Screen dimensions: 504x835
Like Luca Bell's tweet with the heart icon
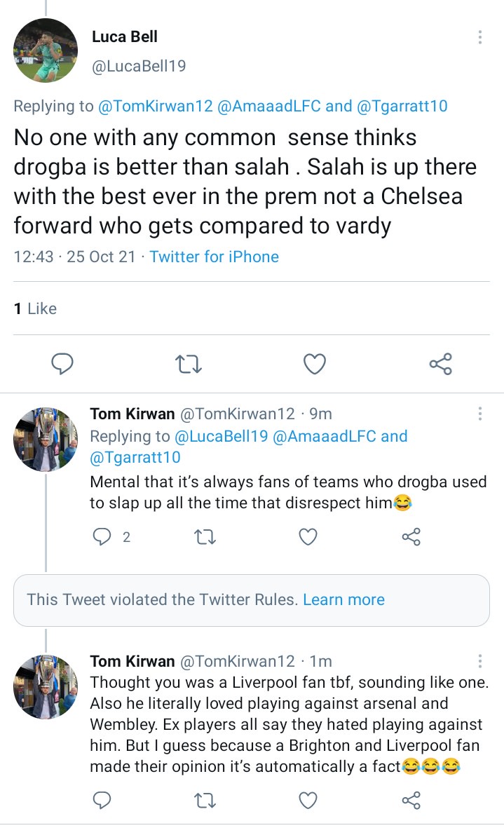coord(315,365)
